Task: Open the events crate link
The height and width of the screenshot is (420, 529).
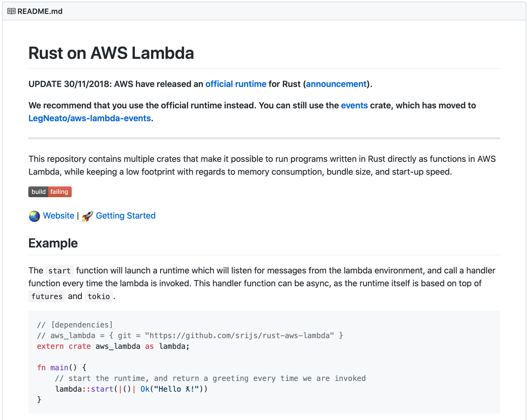Action: [354, 105]
